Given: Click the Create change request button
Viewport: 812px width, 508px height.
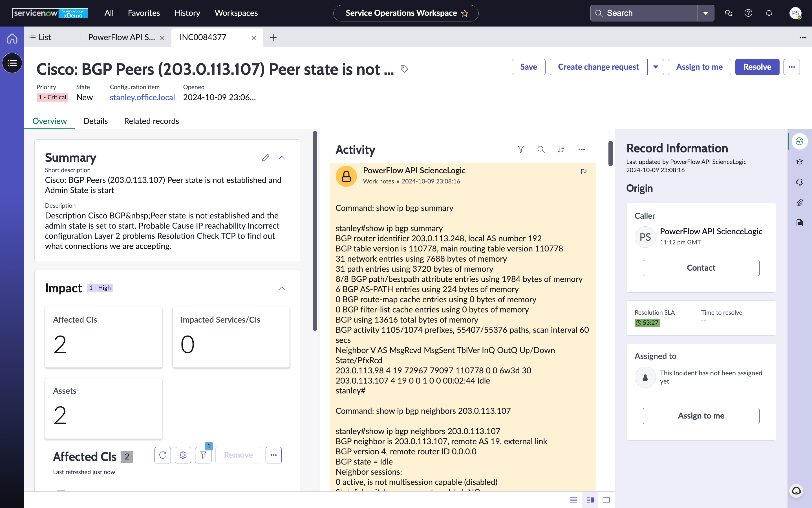Looking at the screenshot, I should [598, 67].
